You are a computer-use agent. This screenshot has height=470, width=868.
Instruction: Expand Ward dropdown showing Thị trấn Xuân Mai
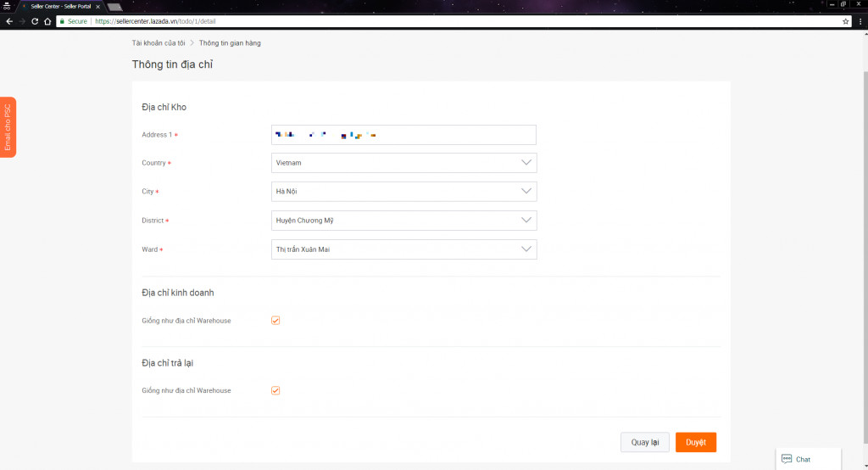pos(403,249)
